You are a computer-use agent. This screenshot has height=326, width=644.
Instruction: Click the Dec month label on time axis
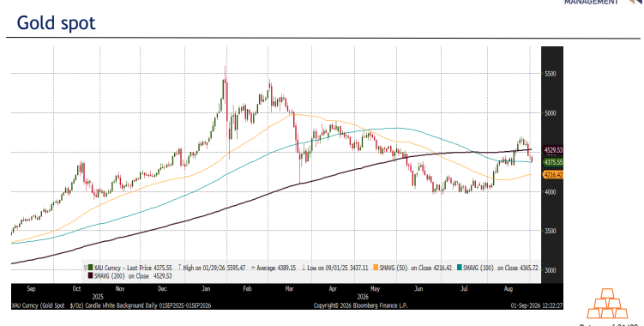point(163,288)
